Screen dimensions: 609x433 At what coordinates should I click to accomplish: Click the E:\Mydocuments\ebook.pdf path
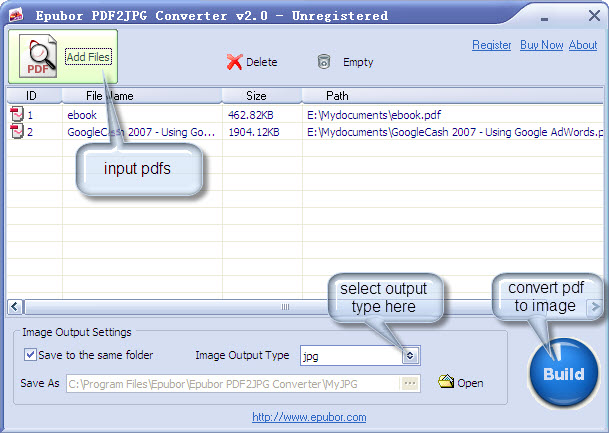(374, 115)
